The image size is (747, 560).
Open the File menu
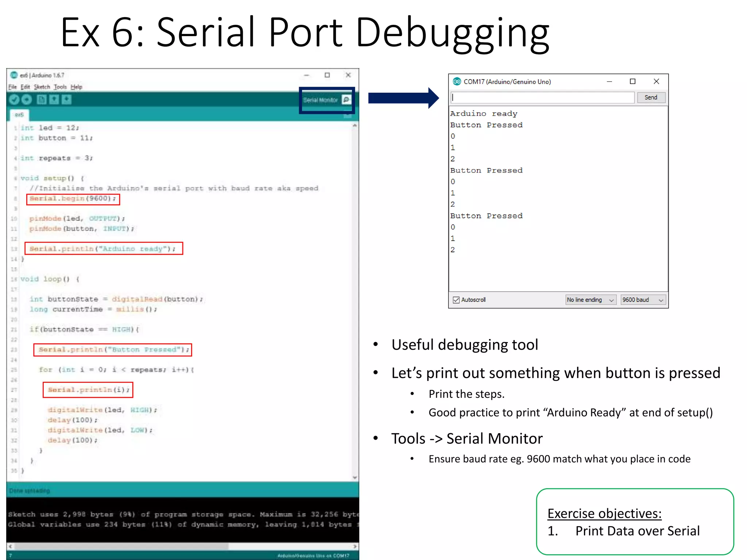tap(12, 87)
